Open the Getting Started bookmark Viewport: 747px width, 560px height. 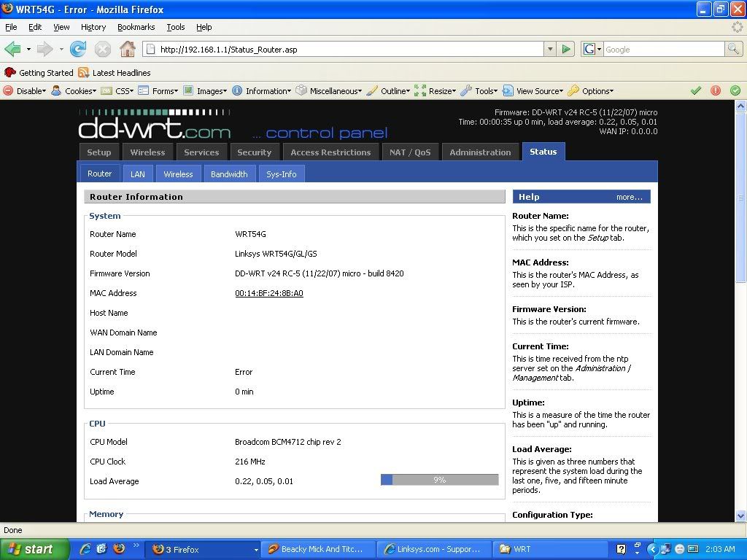point(39,73)
